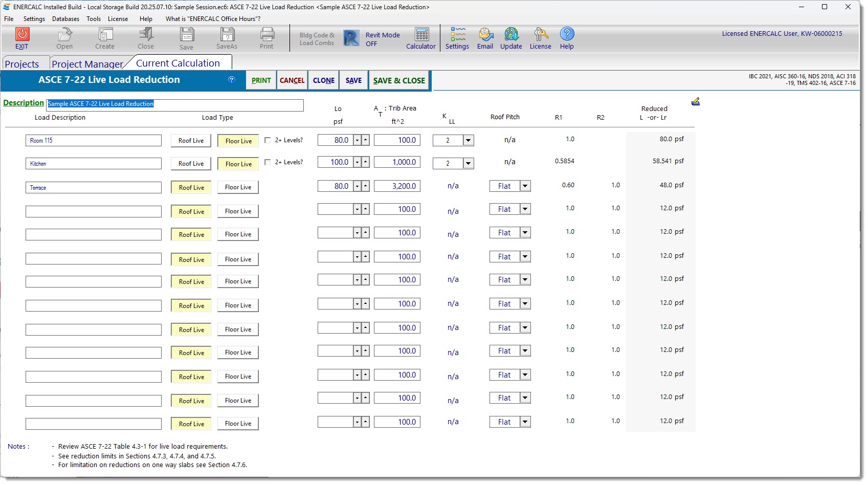Open KLL dropdown for Kitchen row
868x485 pixels.
[469, 163]
